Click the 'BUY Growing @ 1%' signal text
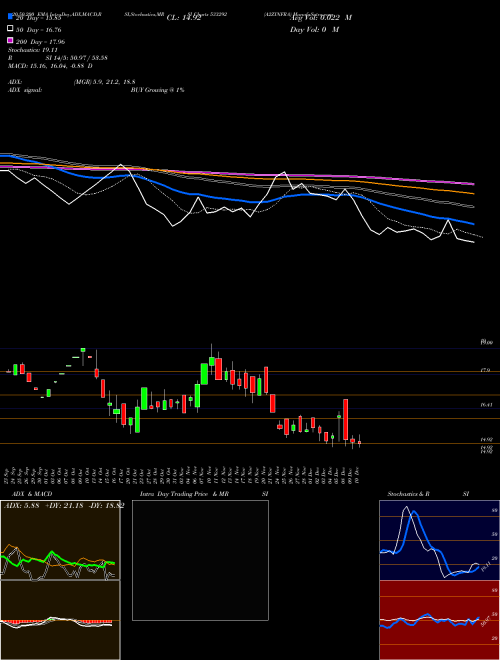Viewport: 500px width, 660px height. coord(157,90)
